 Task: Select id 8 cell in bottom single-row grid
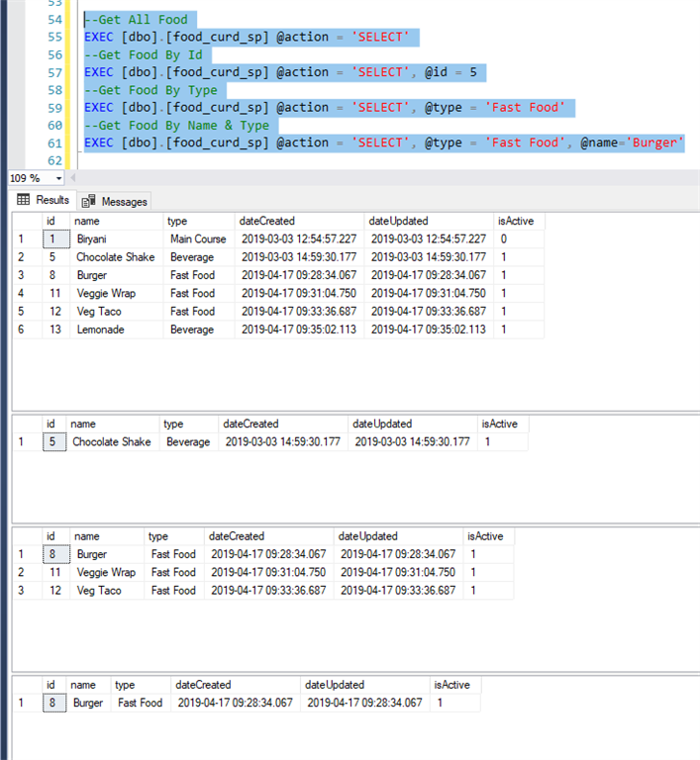tap(54, 703)
